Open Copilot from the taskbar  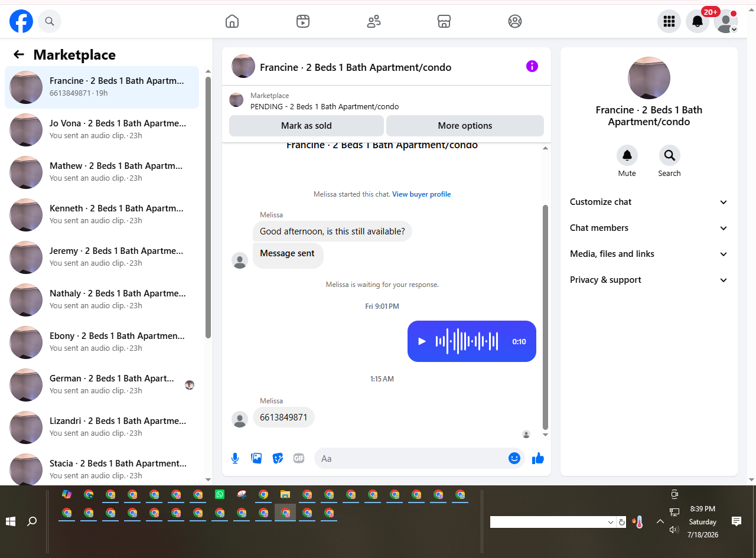tap(67, 494)
